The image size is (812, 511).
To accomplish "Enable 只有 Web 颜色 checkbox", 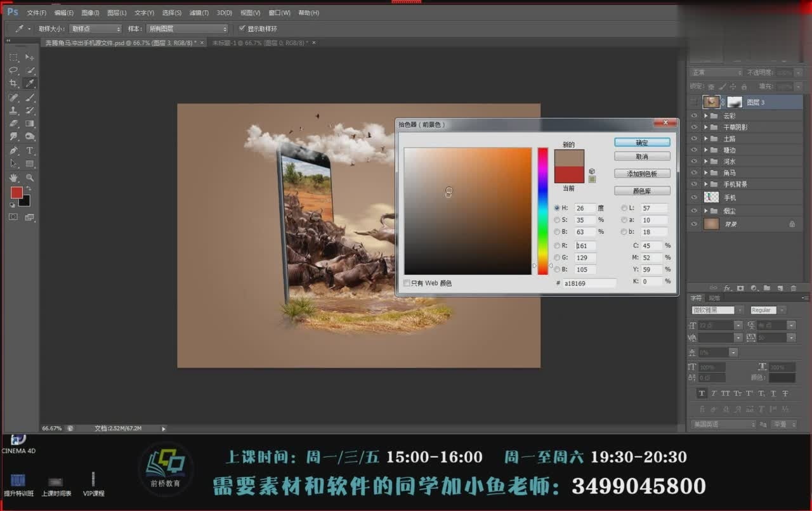I will point(407,283).
